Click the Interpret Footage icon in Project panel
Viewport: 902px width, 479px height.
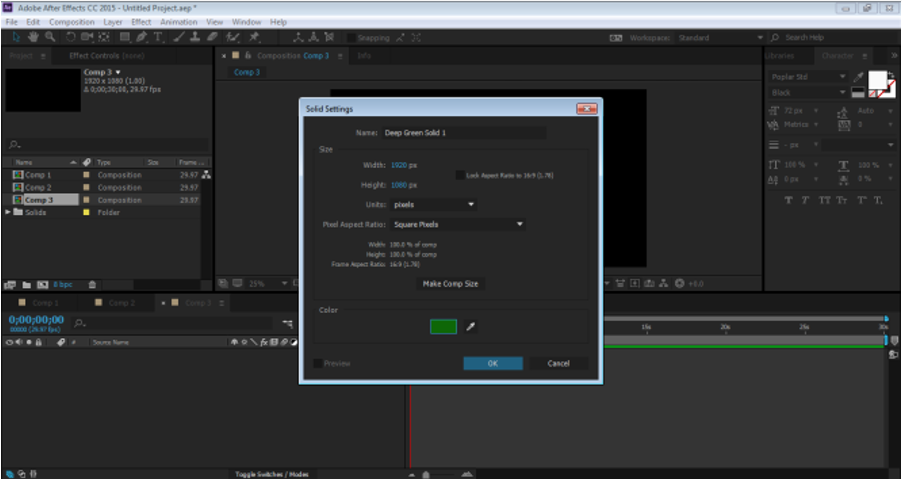10,285
